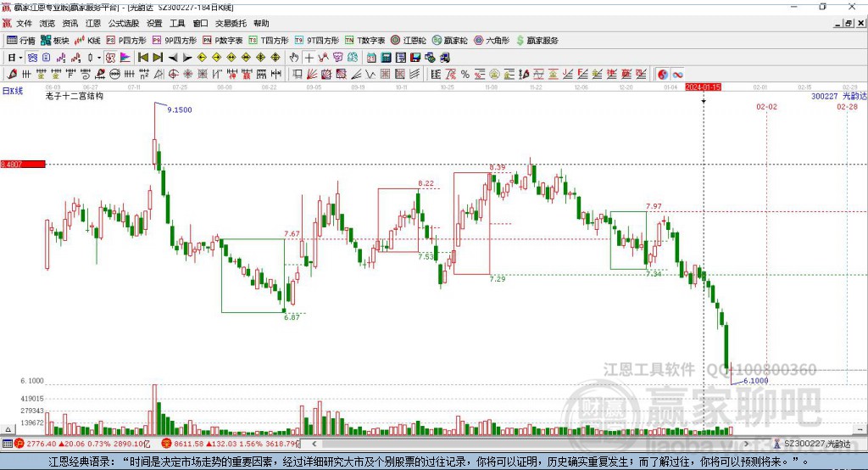This screenshot has width=868, height=470.
Task: Open the 交易委托 menu
Action: click(231, 23)
